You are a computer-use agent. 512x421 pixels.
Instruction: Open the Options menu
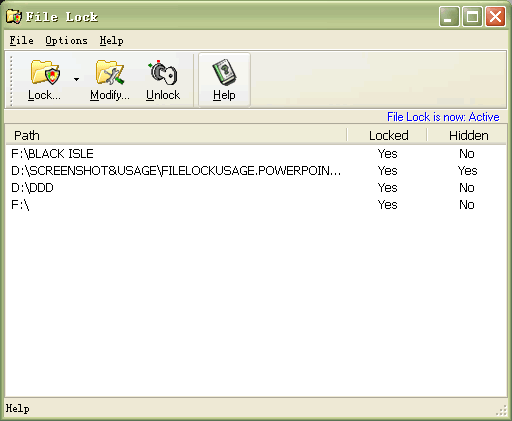click(x=66, y=41)
